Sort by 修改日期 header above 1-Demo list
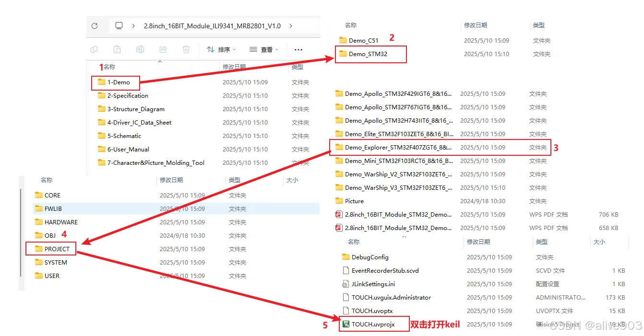644x336 pixels. 235,67
